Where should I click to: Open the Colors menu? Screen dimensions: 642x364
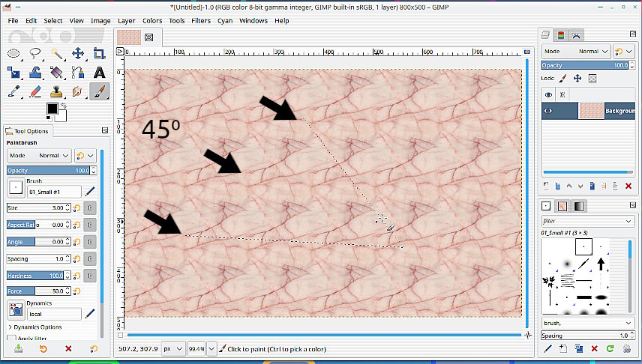152,21
